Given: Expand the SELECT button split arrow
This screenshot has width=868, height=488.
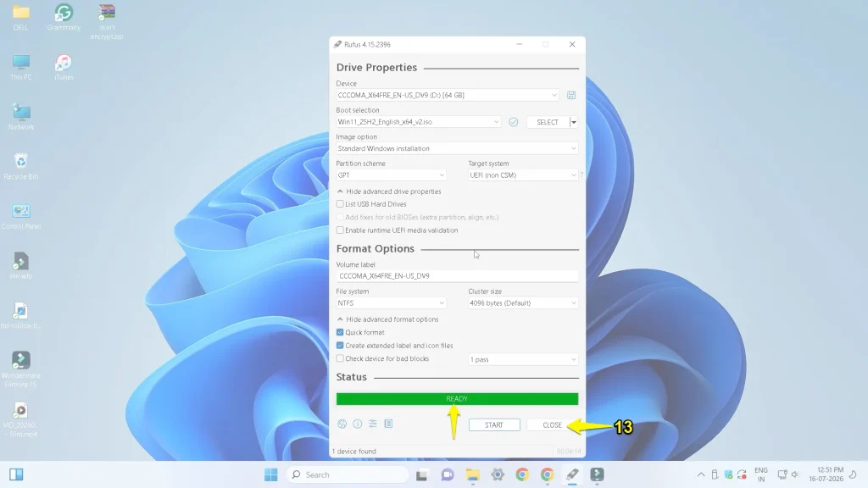Looking at the screenshot, I should click(x=574, y=122).
